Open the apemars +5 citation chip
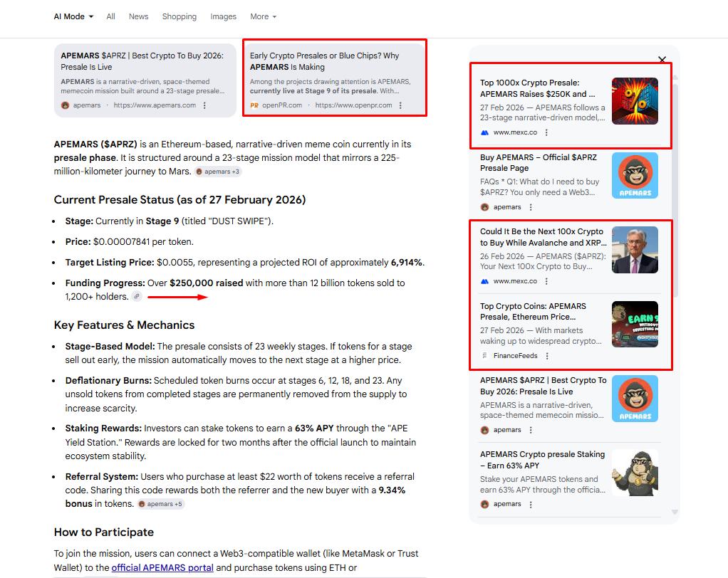 click(161, 504)
